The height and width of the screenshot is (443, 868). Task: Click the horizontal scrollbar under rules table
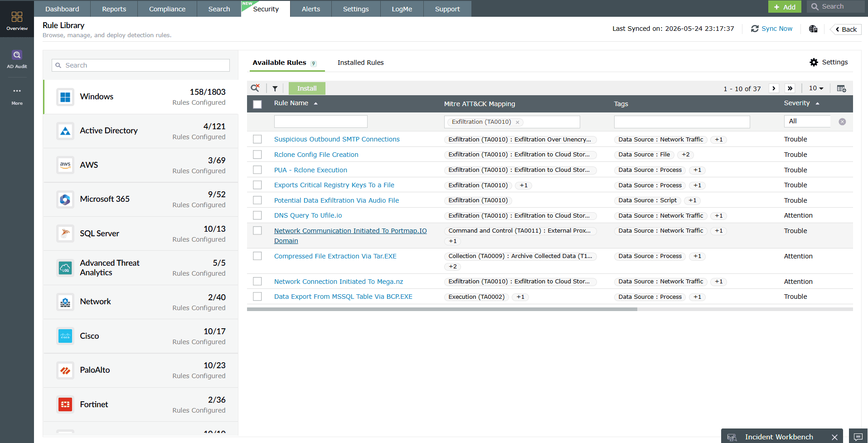click(x=442, y=309)
